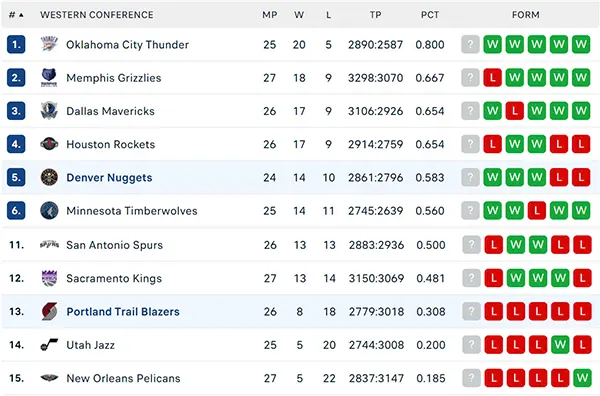Screen dimensions: 600x396
Task: Click the Houston Rockets team logo
Action: pyautogui.click(x=49, y=144)
